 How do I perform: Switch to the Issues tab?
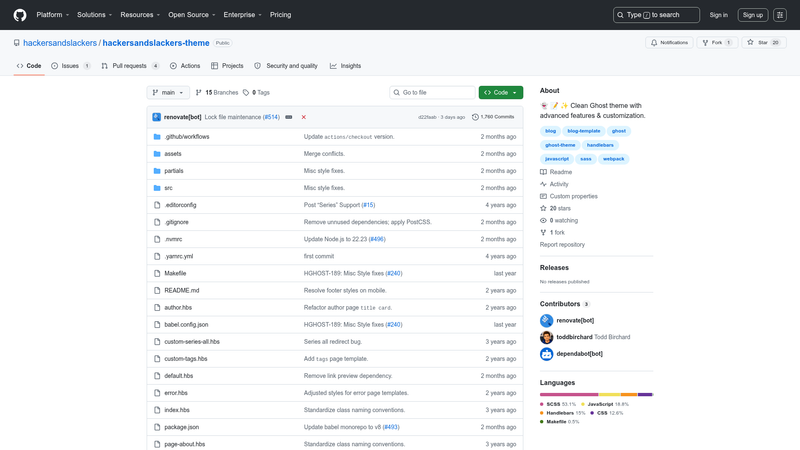71,66
